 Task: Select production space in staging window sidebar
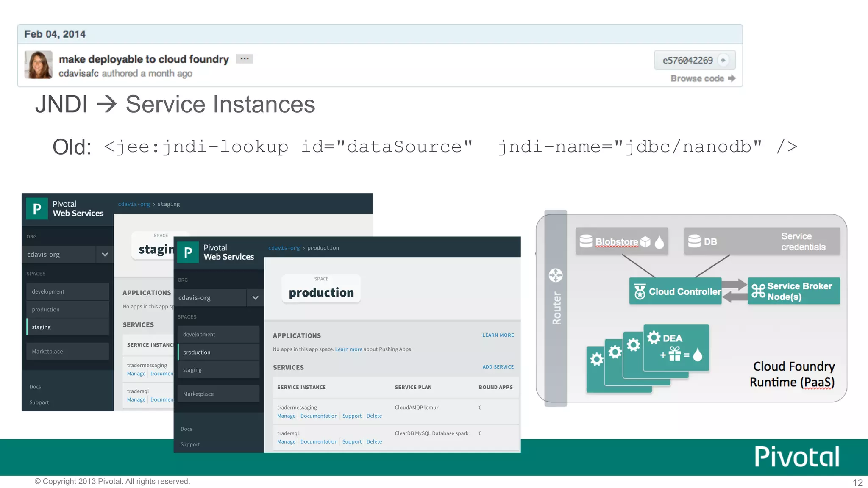click(x=68, y=309)
